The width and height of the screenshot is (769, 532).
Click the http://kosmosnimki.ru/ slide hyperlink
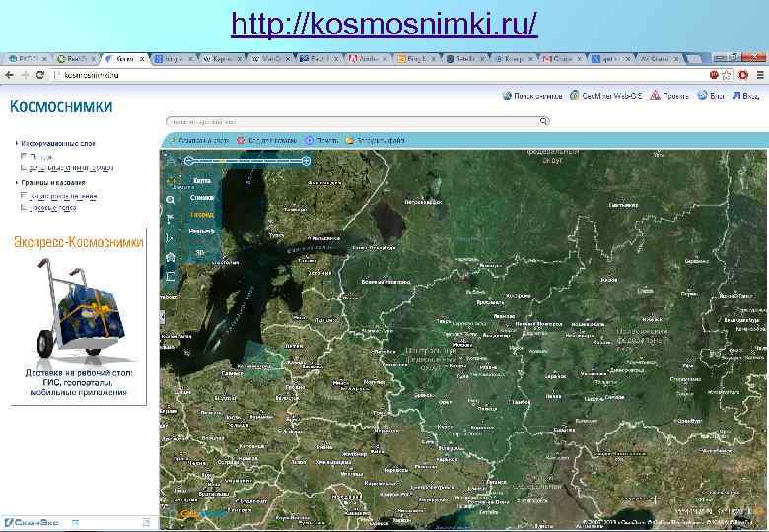[384, 24]
